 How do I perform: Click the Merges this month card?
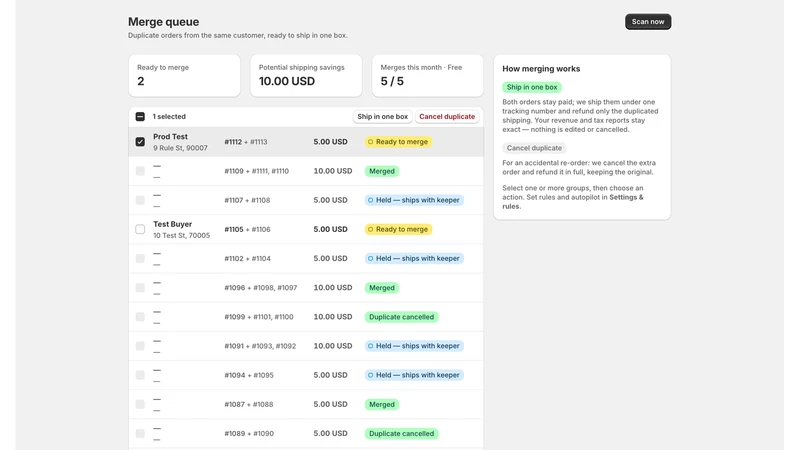[x=428, y=76]
